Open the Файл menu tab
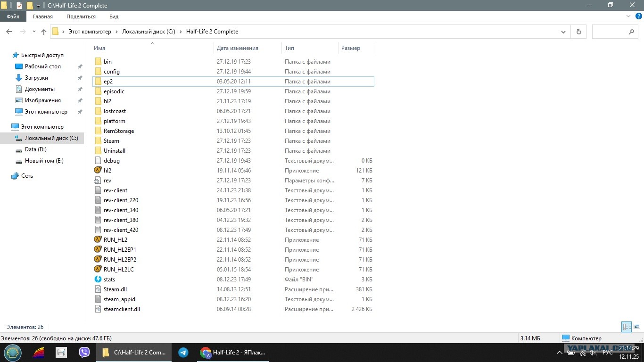This screenshot has width=644, height=362. (x=13, y=16)
